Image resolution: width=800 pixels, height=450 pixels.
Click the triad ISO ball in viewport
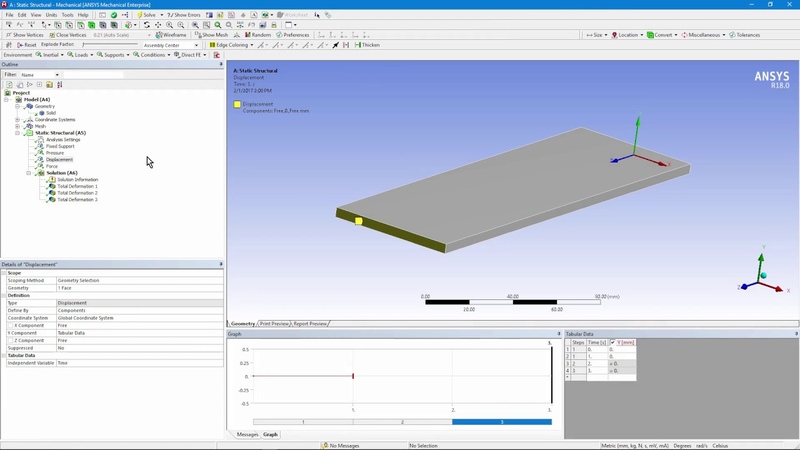tap(763, 276)
